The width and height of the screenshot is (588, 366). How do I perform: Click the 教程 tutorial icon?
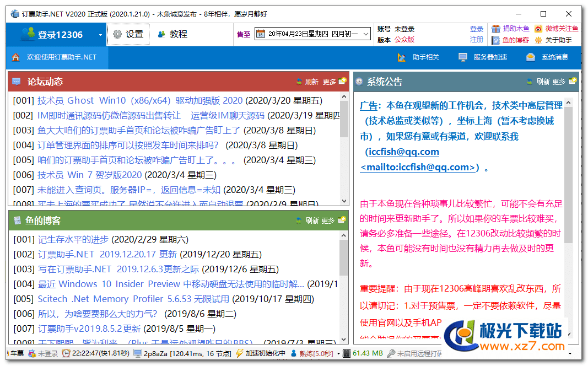click(x=161, y=34)
